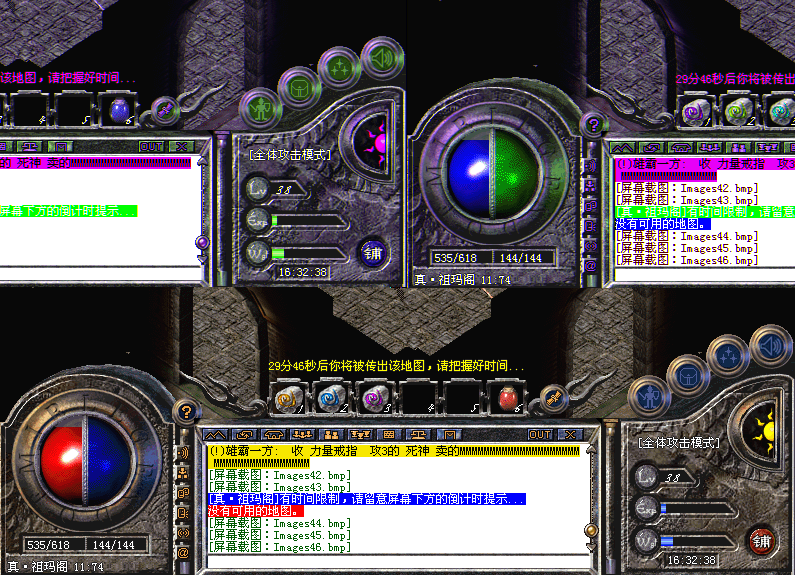
Task: Click the blue and green HP/MP orb
Action: 492,173
